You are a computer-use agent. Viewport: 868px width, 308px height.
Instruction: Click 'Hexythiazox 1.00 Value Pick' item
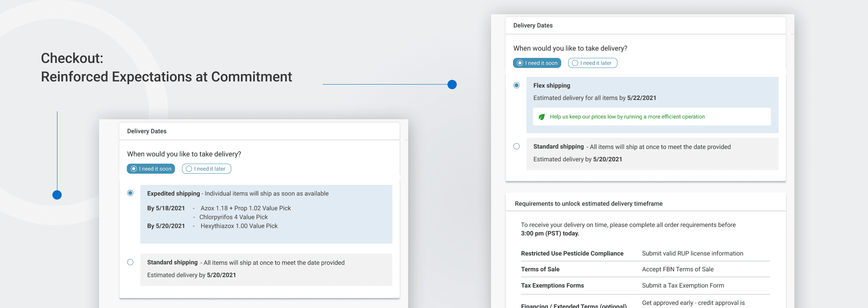(239, 226)
